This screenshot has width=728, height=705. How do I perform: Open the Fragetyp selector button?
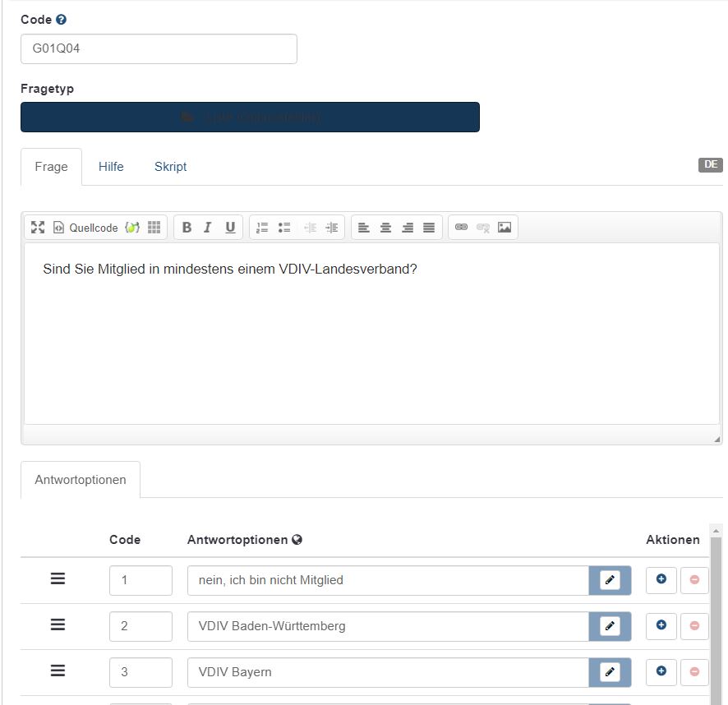pyautogui.click(x=250, y=117)
